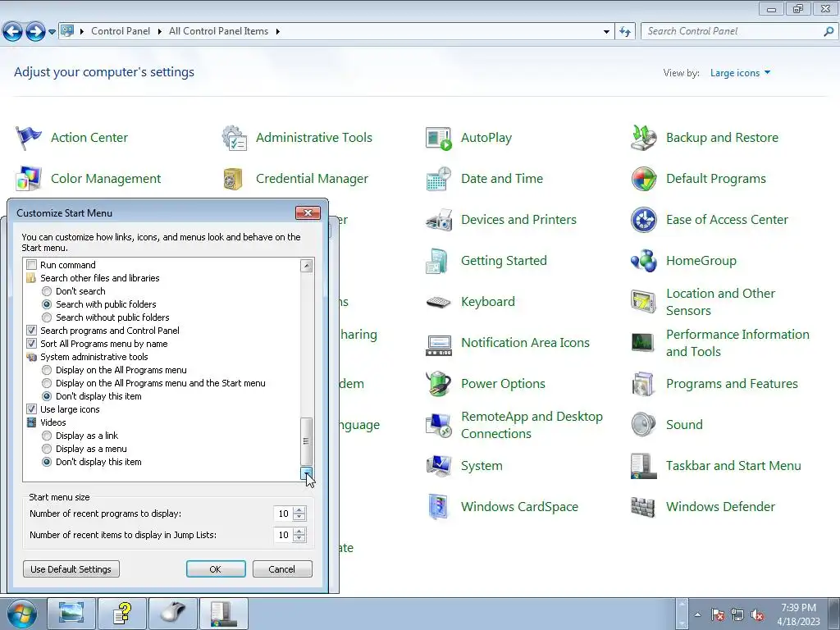Open the taskbar clock showing 7:39 PM

point(798,614)
